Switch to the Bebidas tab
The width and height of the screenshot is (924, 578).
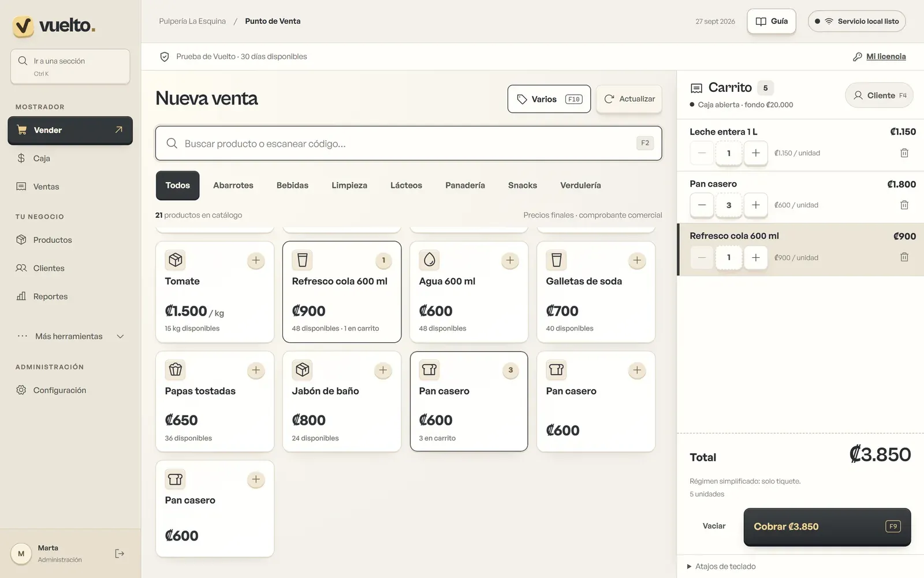[x=292, y=186]
